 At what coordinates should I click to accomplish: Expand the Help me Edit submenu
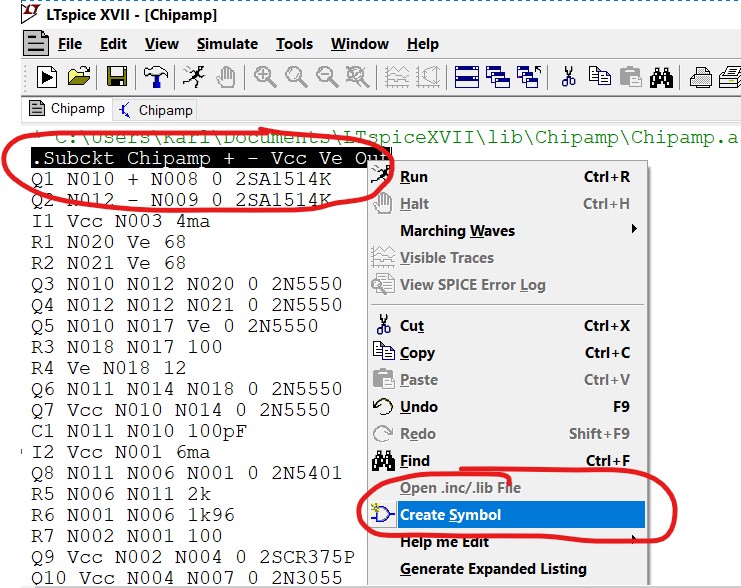tap(507, 541)
